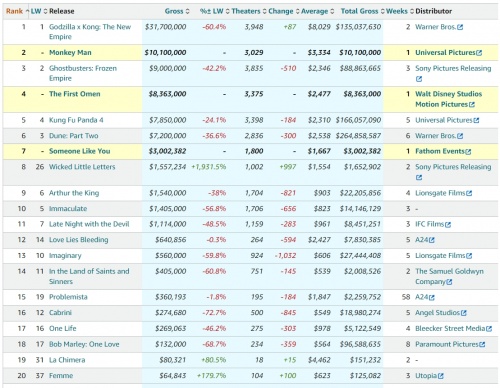Open A24 distributor link for Problemista
Image resolution: width=500 pixels, height=388 pixels.
[x=421, y=297]
